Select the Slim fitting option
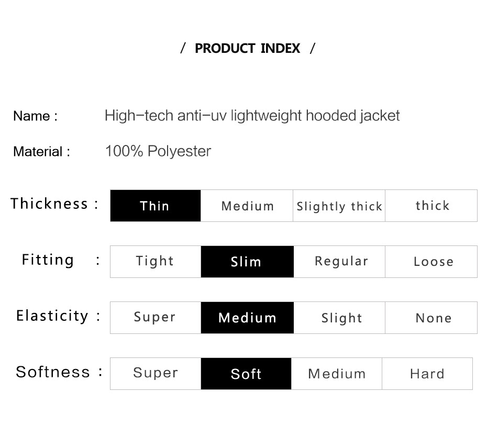Image resolution: width=487 pixels, height=448 pixels. (247, 261)
